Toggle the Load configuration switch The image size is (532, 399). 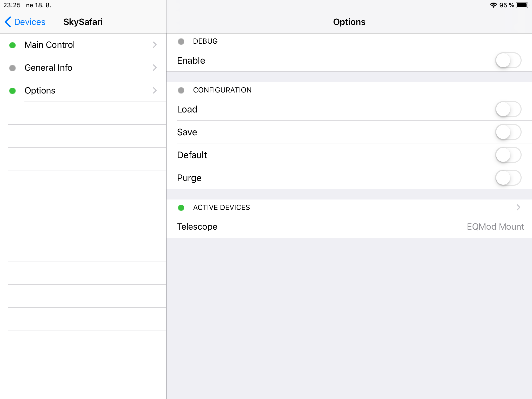click(508, 109)
